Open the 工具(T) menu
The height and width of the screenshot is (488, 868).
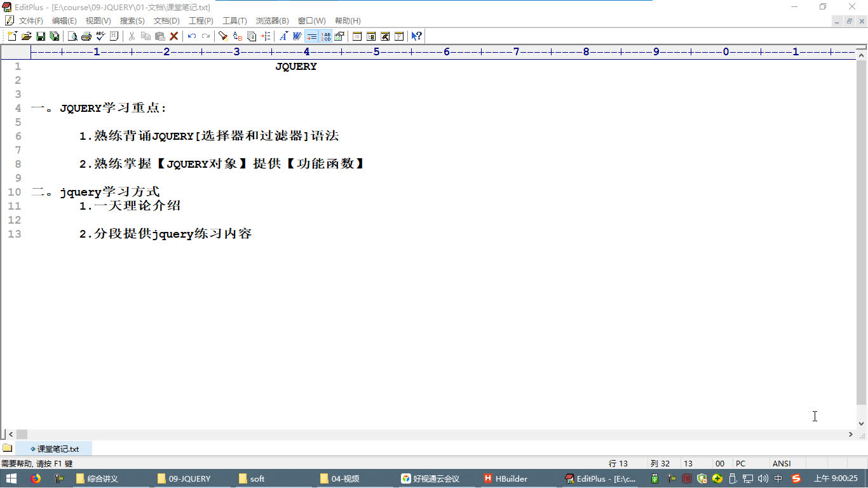(x=234, y=21)
